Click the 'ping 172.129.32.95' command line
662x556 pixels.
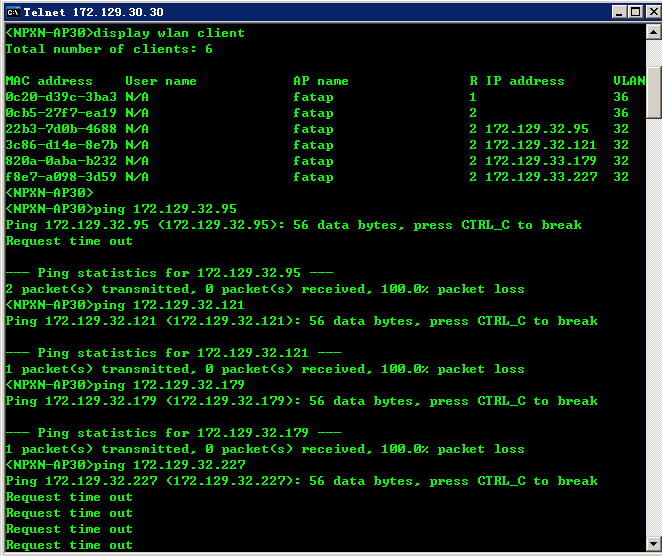click(121, 209)
